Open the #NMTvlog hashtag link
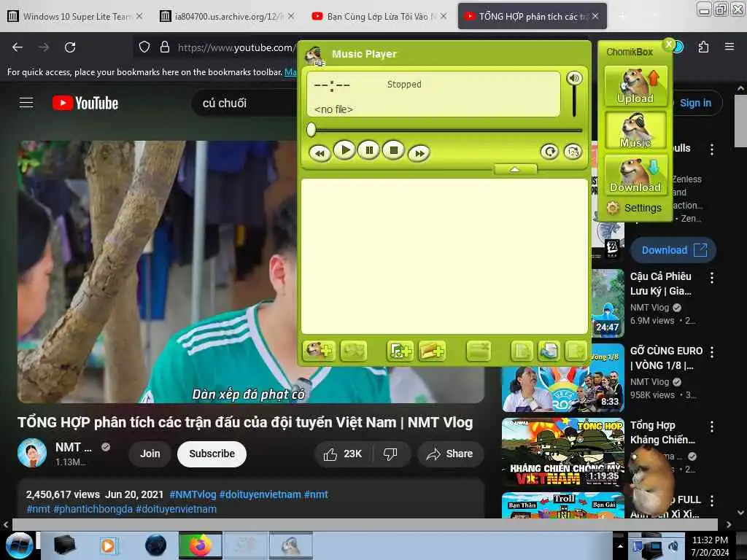The width and height of the screenshot is (747, 560). point(193,495)
